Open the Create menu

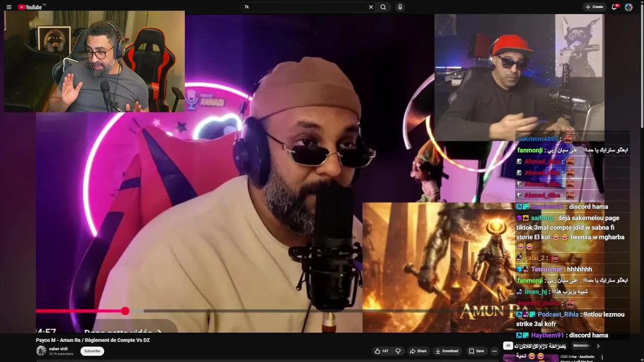[594, 7]
